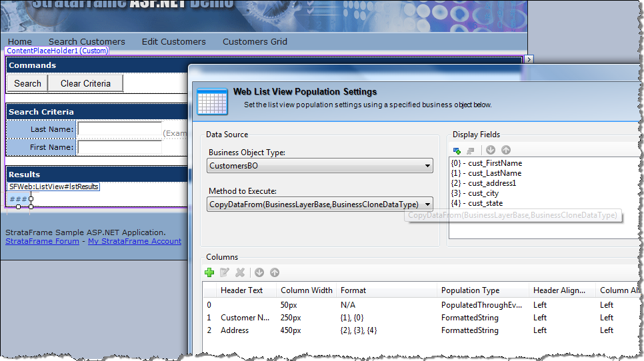Click the Population Type column header

pos(470,290)
